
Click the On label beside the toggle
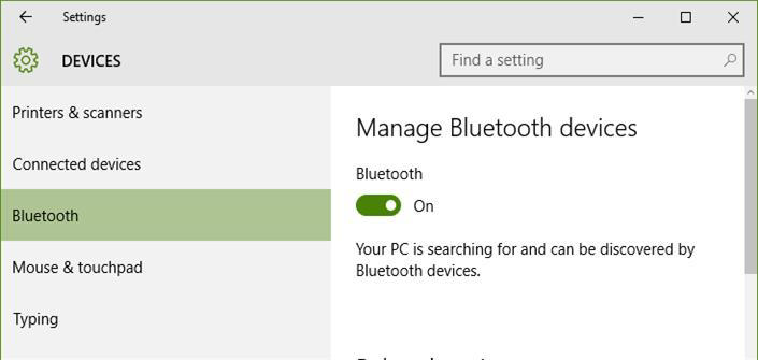coord(423,206)
